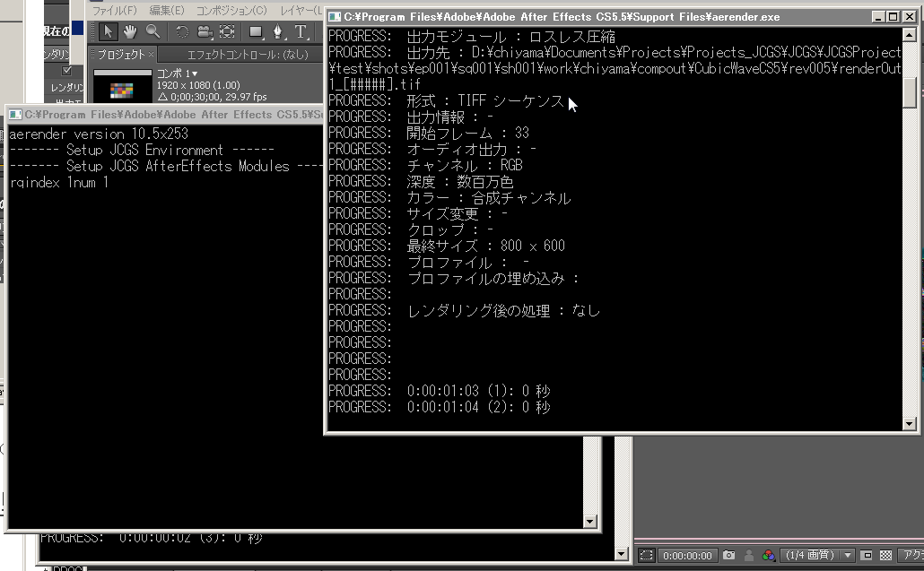The image size is (924, 571).
Task: Click scroll down arrow of left aerender window
Action: tap(590, 522)
